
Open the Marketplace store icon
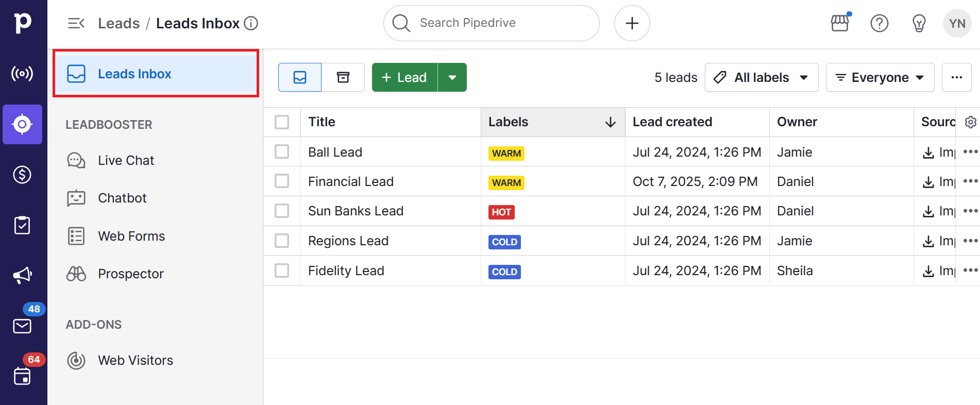[840, 23]
